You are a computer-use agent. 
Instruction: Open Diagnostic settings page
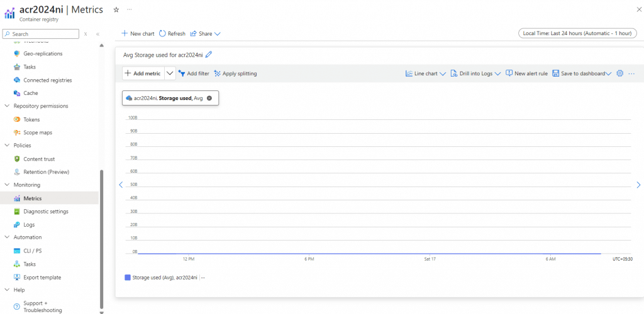click(45, 212)
